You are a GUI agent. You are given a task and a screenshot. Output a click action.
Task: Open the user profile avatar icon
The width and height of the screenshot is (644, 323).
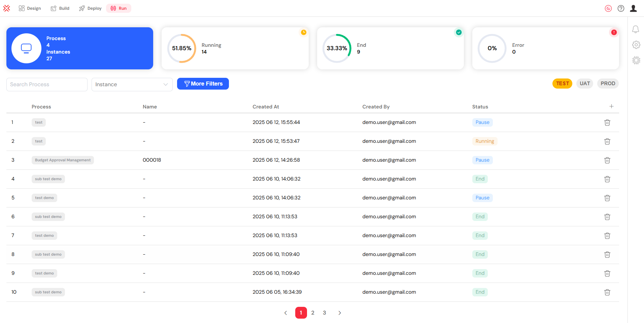click(x=633, y=8)
